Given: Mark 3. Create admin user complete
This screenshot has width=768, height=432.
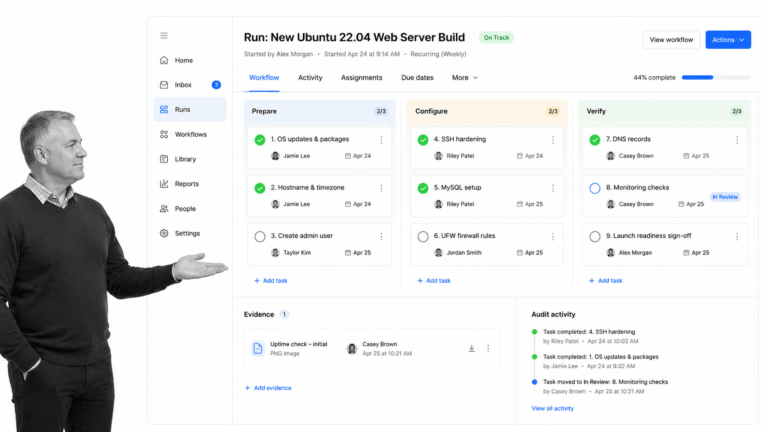Looking at the screenshot, I should [x=260, y=237].
